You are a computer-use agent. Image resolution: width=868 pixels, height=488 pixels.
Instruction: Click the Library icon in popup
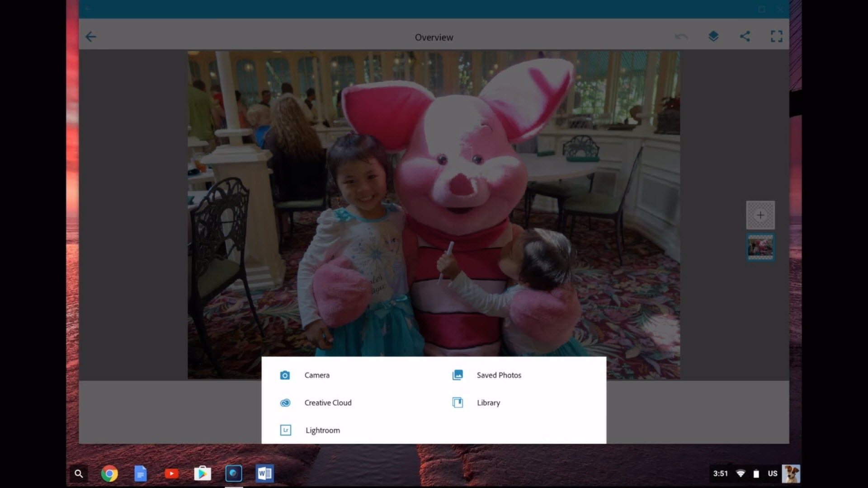pyautogui.click(x=458, y=403)
